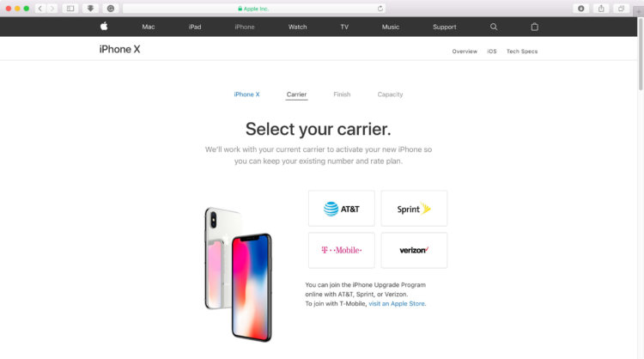Select Sprint as your carrier
Image resolution: width=644 pixels, height=359 pixels.
pyautogui.click(x=414, y=208)
